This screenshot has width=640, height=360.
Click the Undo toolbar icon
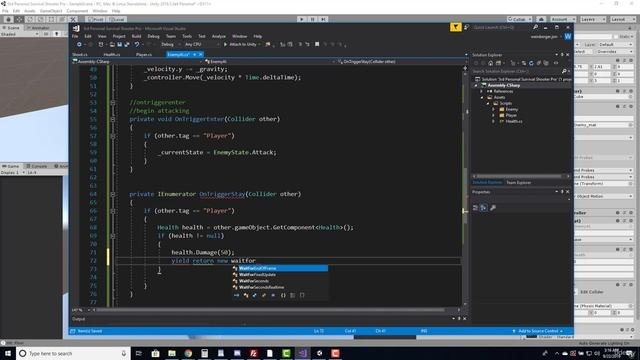pos(137,44)
